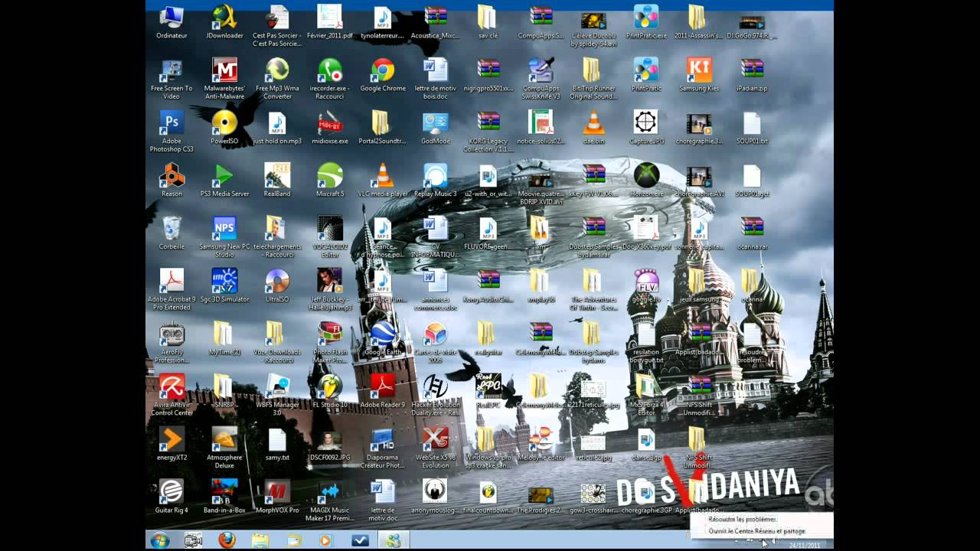The width and height of the screenshot is (980, 551).
Task: Open the Sgc 3D Simulator shortcut
Action: [224, 286]
